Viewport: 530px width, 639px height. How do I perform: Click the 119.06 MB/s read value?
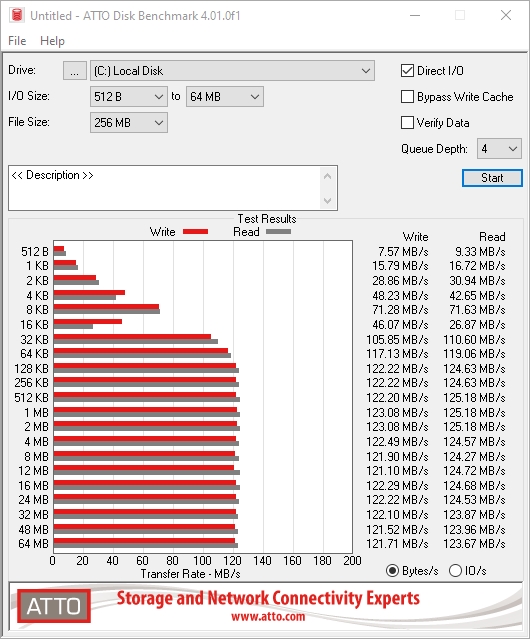[x=474, y=354]
